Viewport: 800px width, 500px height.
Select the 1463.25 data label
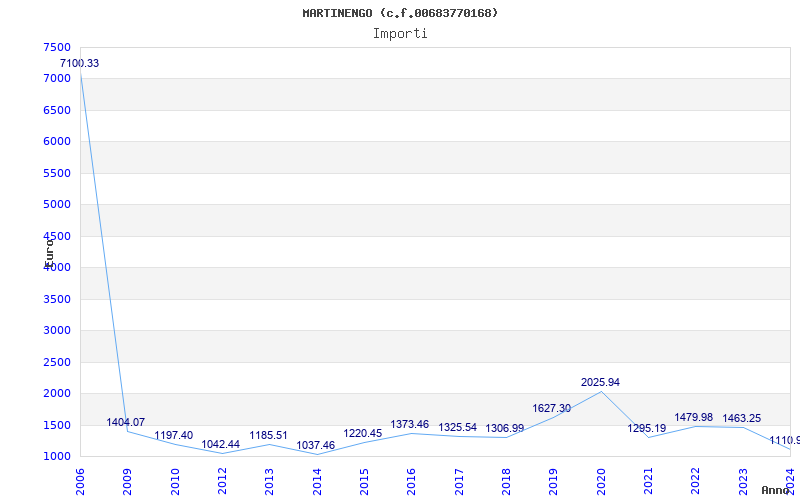(742, 419)
